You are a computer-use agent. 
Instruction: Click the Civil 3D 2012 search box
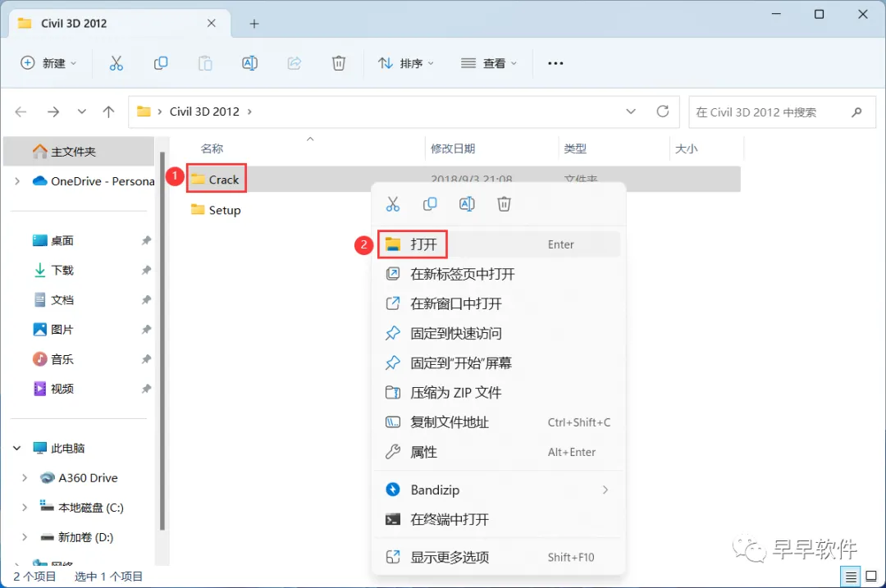tap(782, 112)
